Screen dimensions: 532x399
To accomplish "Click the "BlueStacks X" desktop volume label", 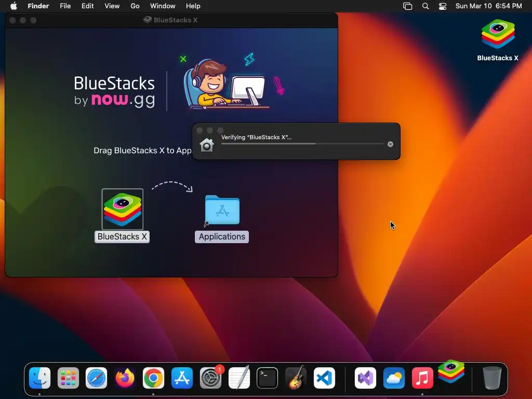I will click(498, 58).
